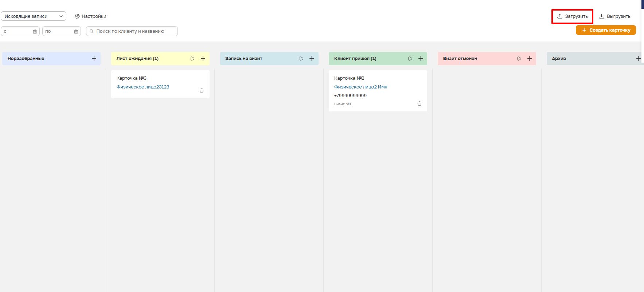The height and width of the screenshot is (292, 644).
Task: Add card to Архив column
Action: [638, 59]
